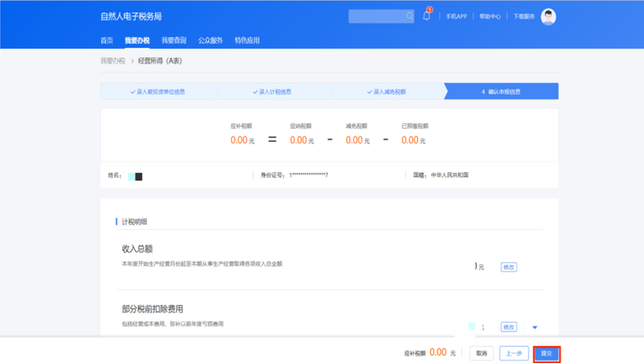
Task: Click the search magnifier icon
Action: [x=409, y=16]
